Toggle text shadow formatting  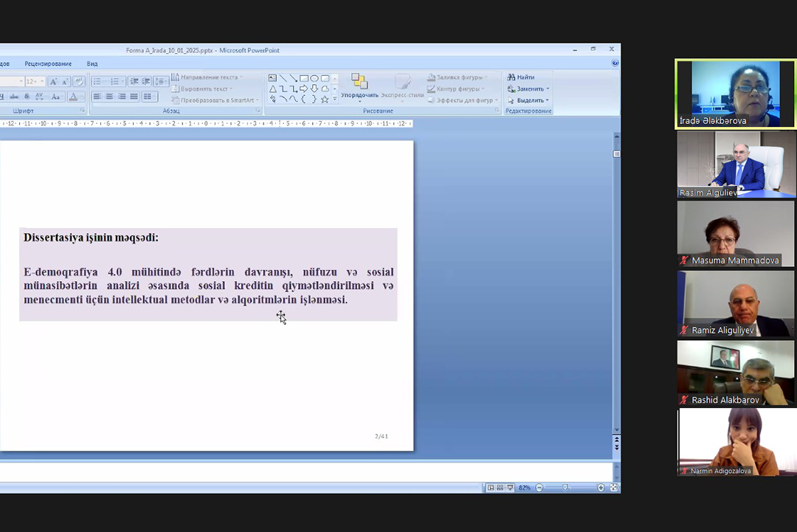coord(27,97)
